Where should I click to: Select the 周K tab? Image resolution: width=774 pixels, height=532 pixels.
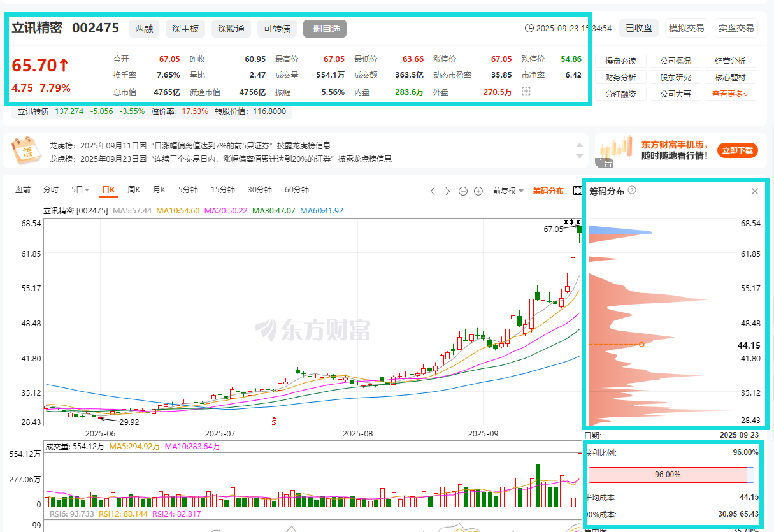[134, 190]
